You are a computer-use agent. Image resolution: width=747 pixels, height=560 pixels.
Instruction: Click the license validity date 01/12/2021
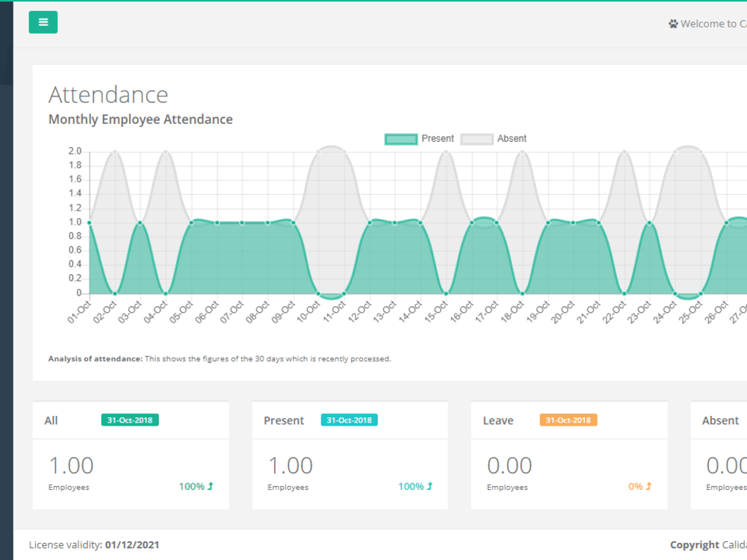point(131,544)
